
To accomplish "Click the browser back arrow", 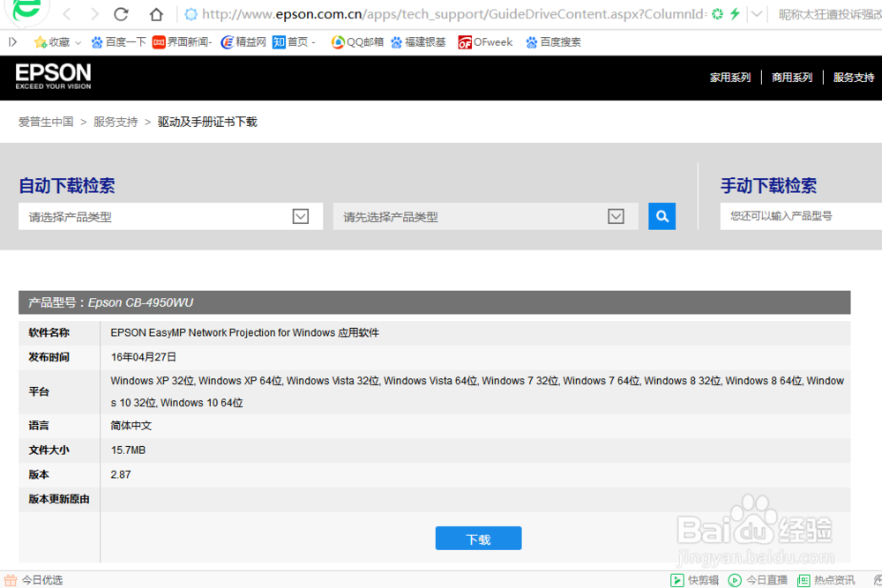I will pos(67,14).
